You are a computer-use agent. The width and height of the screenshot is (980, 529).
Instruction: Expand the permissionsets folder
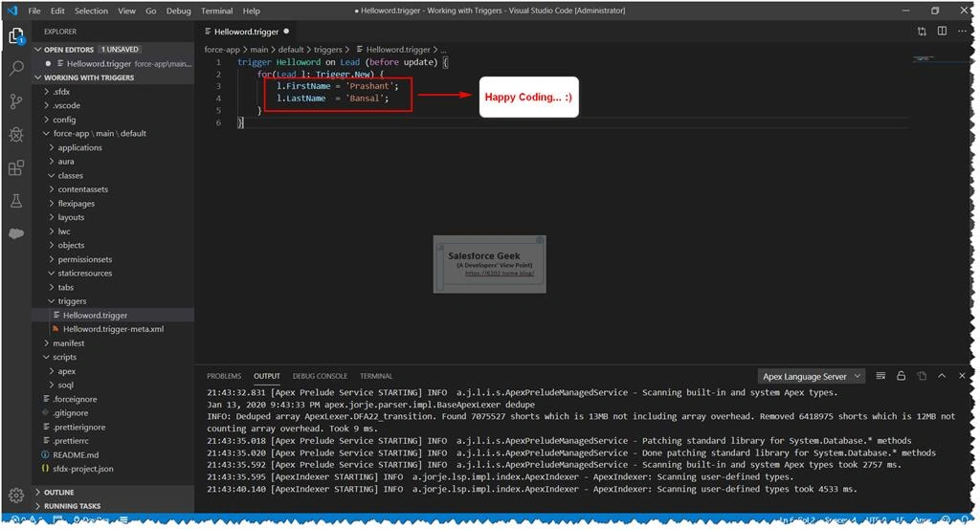click(113, 259)
